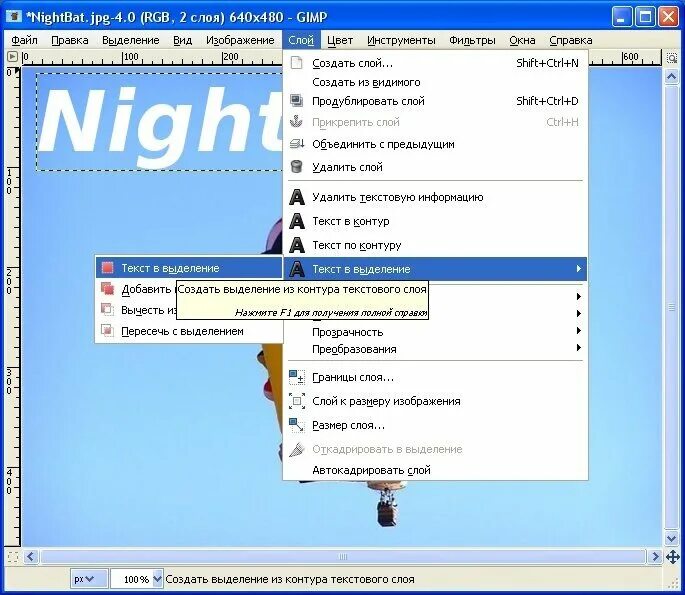Click the A icon beside Текст по контуру

point(297,245)
